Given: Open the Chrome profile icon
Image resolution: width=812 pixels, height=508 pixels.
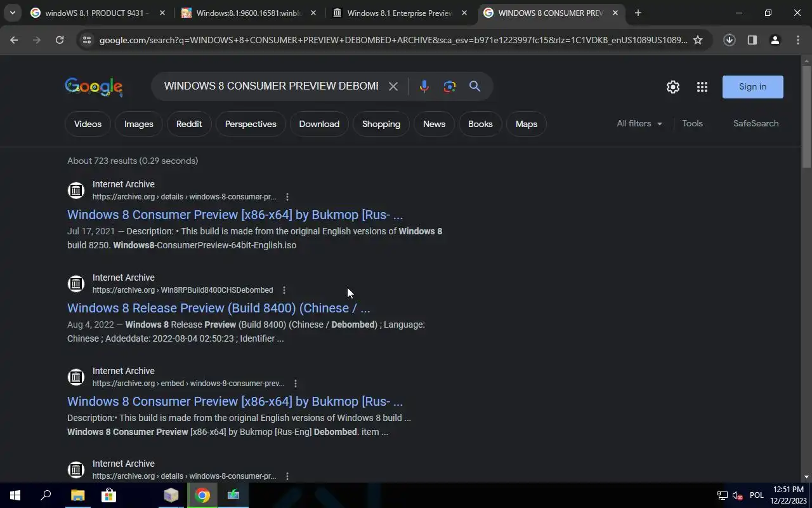Looking at the screenshot, I should click(x=775, y=40).
